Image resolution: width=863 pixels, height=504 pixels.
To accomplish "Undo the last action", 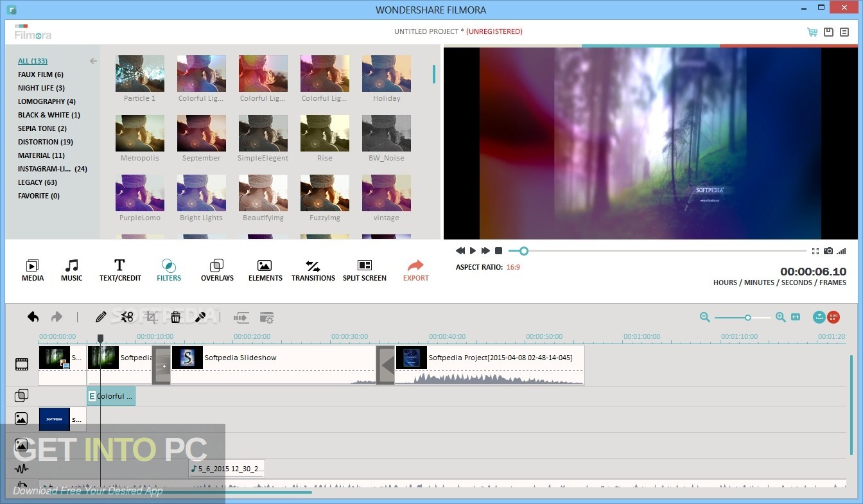I will tap(33, 317).
